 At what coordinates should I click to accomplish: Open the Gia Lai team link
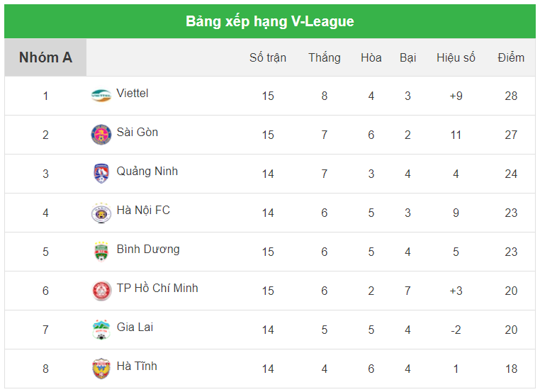pos(135,327)
